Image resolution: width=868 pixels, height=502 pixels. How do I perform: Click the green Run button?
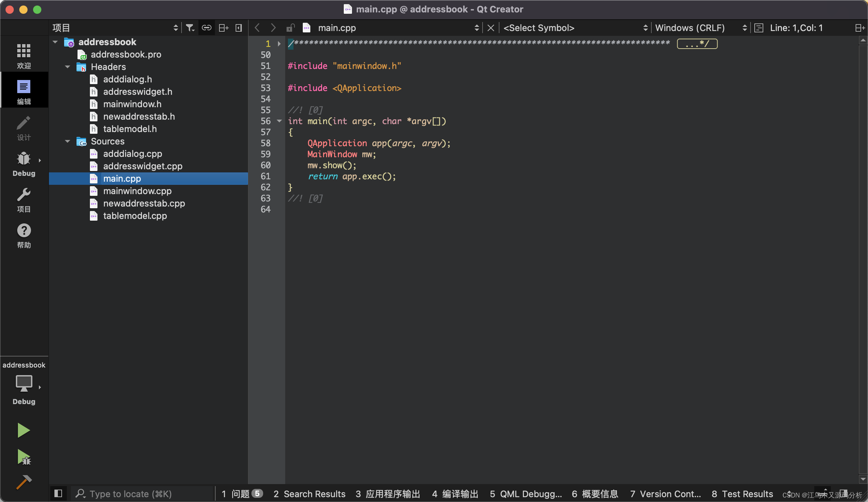[x=23, y=430]
